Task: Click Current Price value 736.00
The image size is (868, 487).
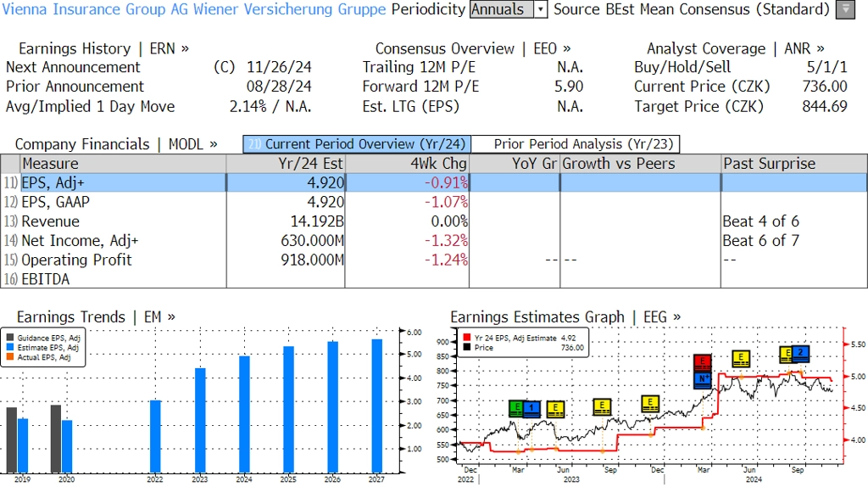Action: [x=825, y=87]
